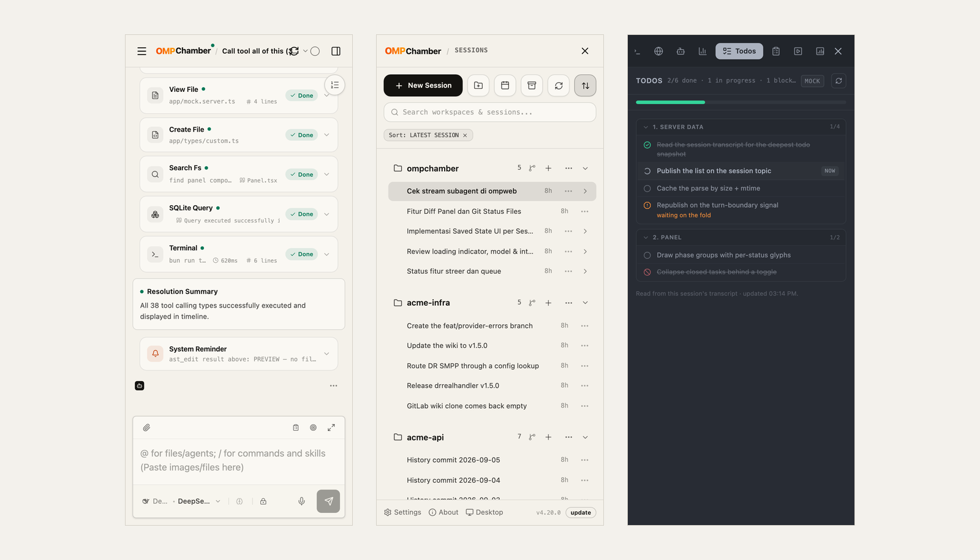Focus the Search workspaces & sessions field
The width and height of the screenshot is (980, 560).
[x=490, y=112]
